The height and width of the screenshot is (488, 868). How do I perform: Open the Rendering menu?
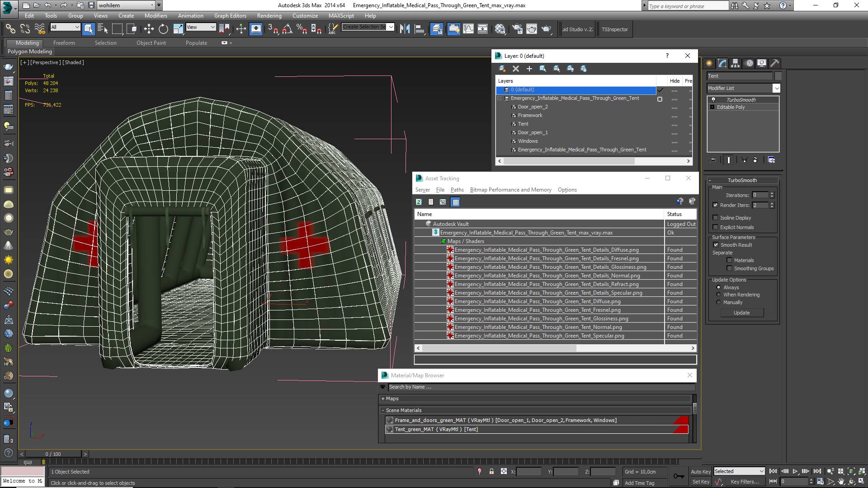[269, 16]
